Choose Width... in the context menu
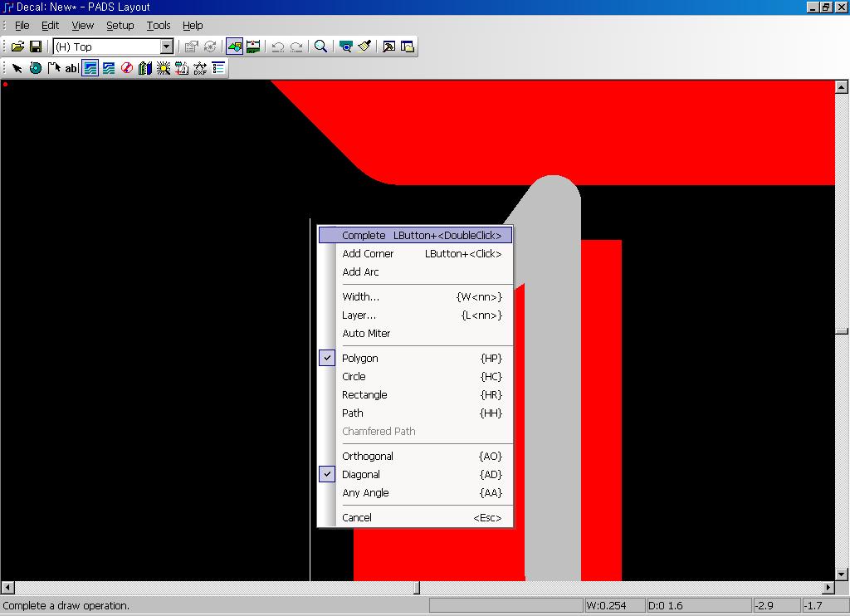This screenshot has width=850, height=616. point(415,297)
